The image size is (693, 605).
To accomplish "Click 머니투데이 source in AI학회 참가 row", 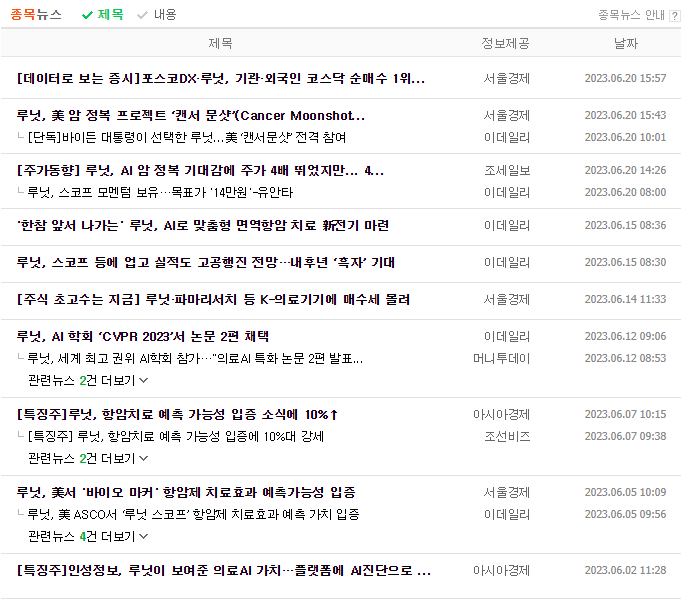I will click(x=501, y=358).
